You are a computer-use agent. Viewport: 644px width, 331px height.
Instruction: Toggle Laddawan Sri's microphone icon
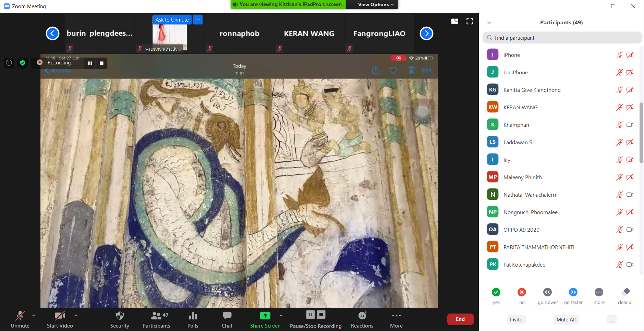click(619, 142)
